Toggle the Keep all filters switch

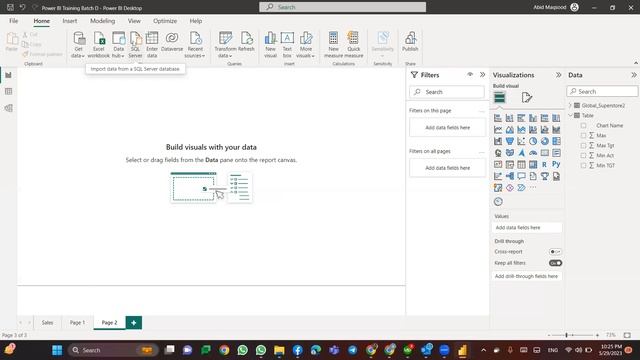(555, 263)
